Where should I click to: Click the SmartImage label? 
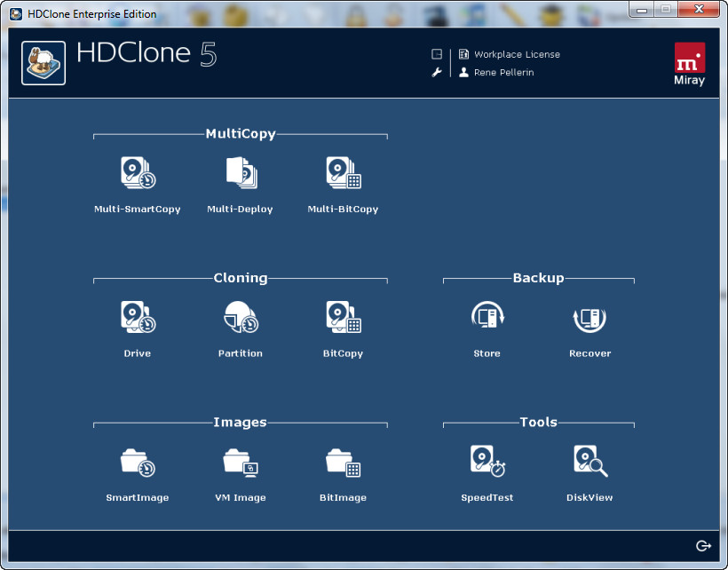(x=138, y=497)
